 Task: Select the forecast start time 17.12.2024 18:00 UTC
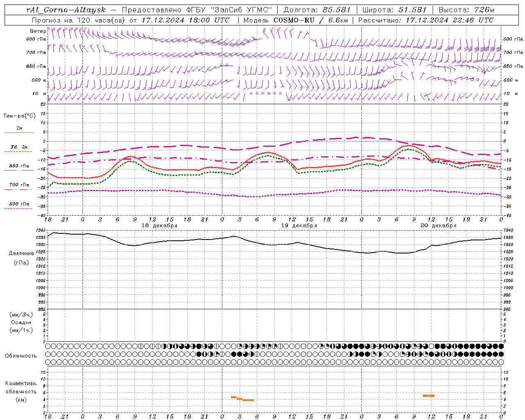185,20
